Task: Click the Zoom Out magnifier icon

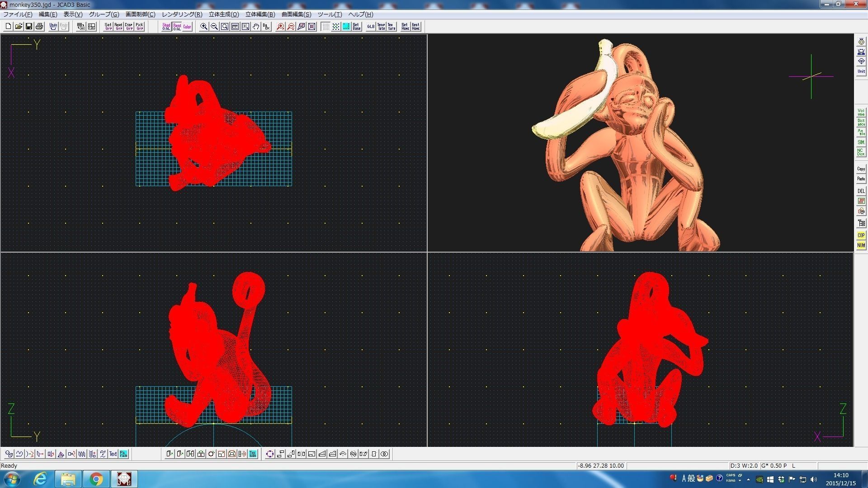Action: point(214,27)
